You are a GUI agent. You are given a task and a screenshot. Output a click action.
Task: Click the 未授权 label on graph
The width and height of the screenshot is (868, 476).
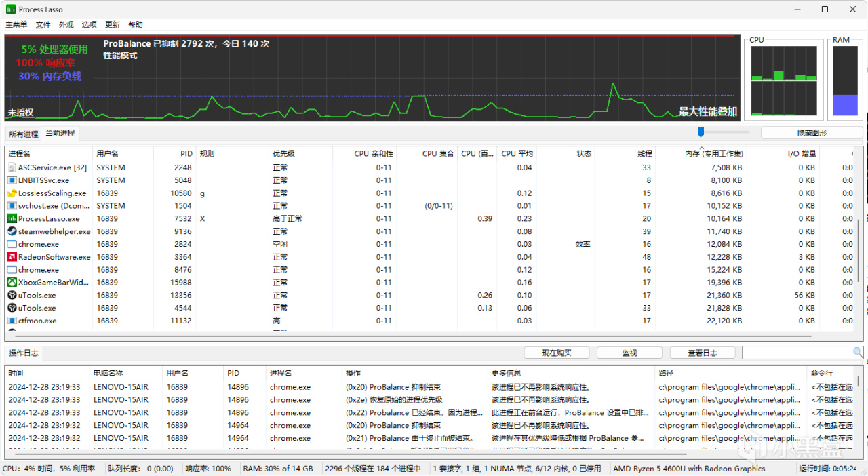(21, 113)
